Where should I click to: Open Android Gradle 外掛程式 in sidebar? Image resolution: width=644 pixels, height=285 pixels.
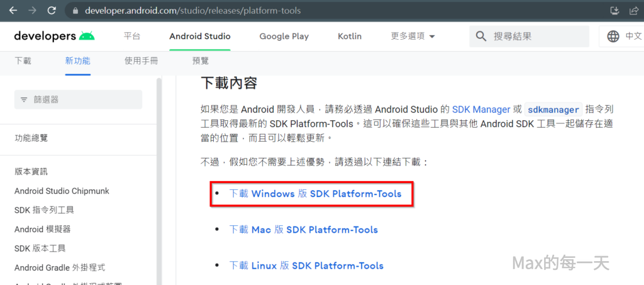[60, 268]
